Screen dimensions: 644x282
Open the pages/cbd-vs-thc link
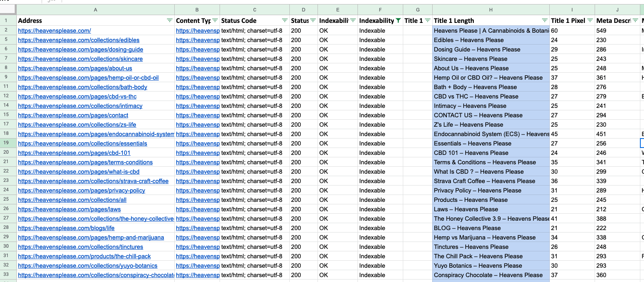click(77, 96)
